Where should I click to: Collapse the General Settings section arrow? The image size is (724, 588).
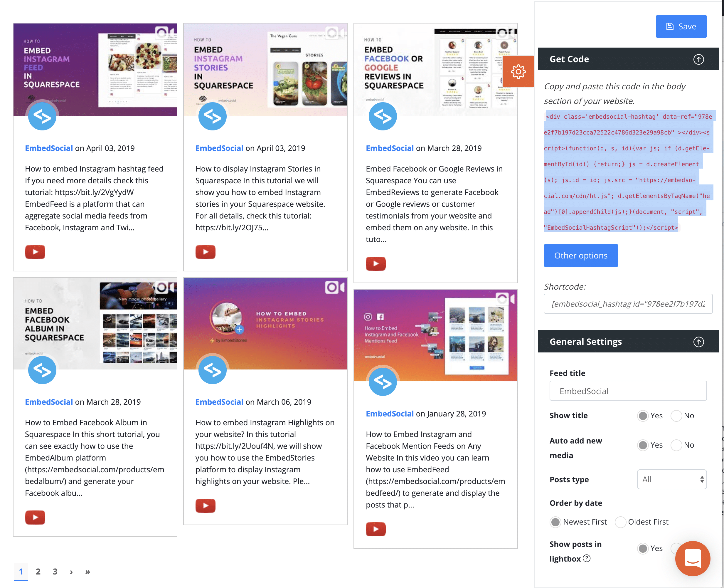coord(698,342)
